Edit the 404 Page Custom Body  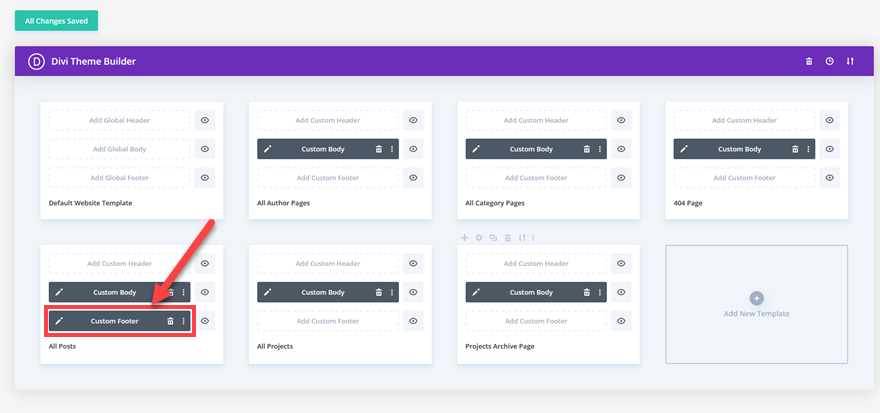(x=684, y=149)
